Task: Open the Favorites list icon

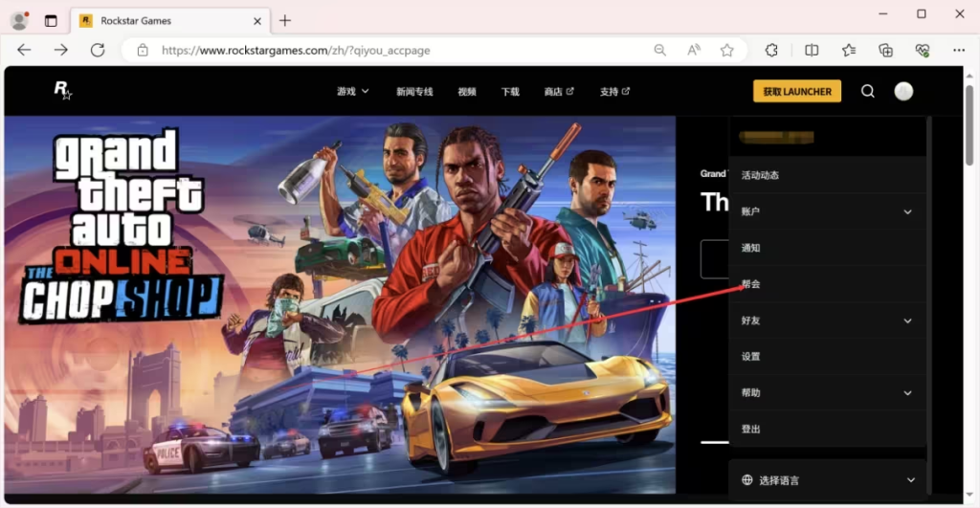Action: point(848,50)
